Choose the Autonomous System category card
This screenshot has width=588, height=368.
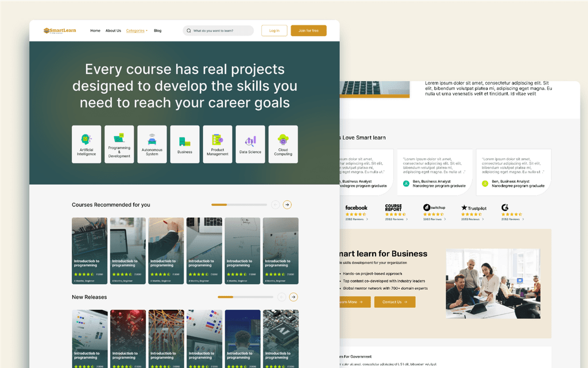(x=152, y=144)
